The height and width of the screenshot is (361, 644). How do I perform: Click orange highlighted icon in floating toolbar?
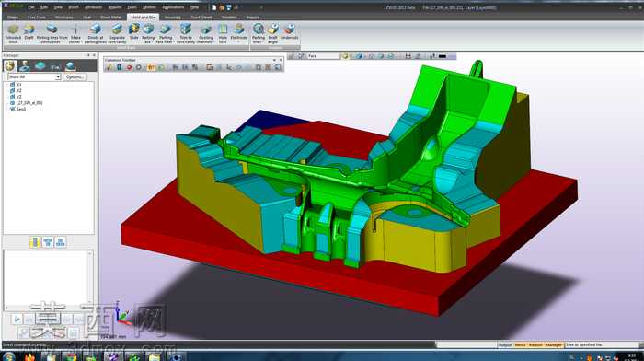point(151,67)
